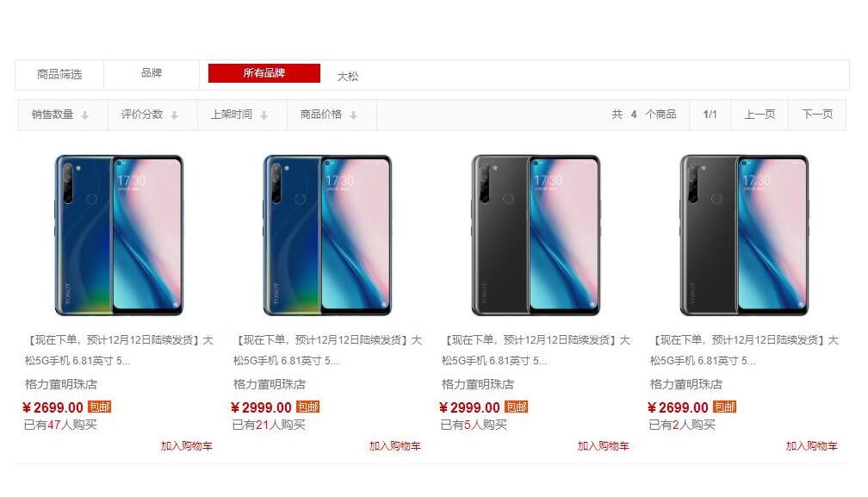The image size is (868, 497).
Task: Add the 2人购买 black phone to cart
Action: tap(811, 445)
